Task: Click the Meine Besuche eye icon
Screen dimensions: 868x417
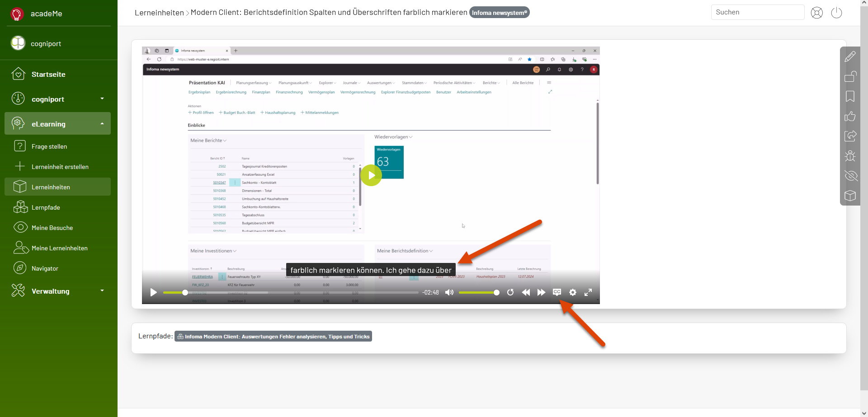Action: pos(20,227)
